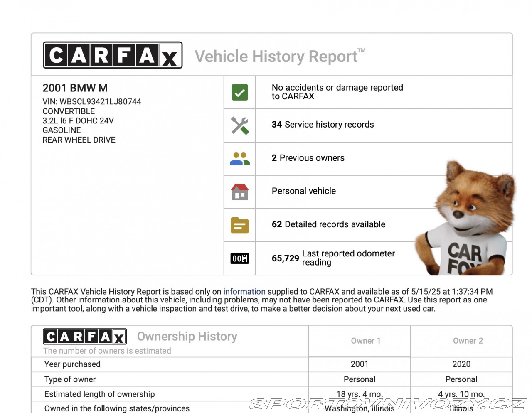The image size is (532, 413).
Task: Click "3.2L I6 F DOHC 24V" engine text
Action: click(x=78, y=121)
